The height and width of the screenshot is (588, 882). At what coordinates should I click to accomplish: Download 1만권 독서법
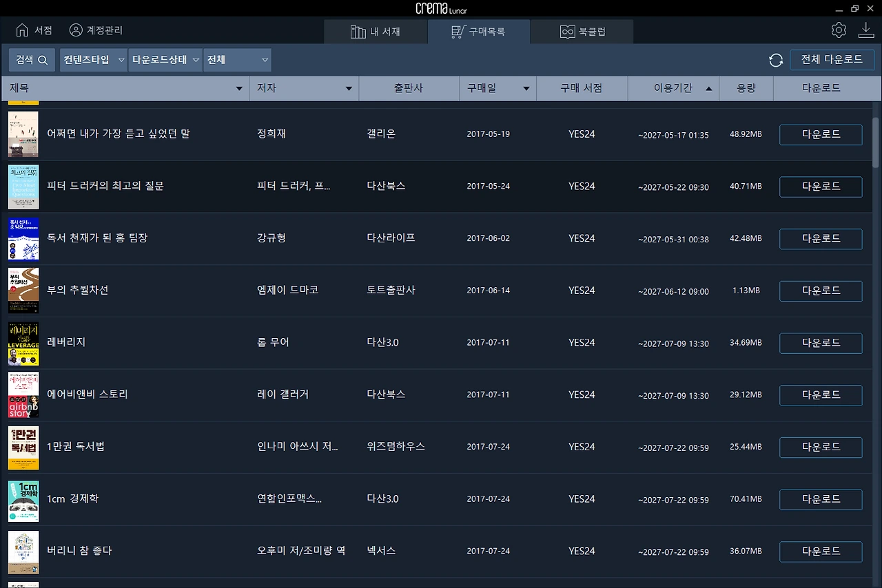821,447
